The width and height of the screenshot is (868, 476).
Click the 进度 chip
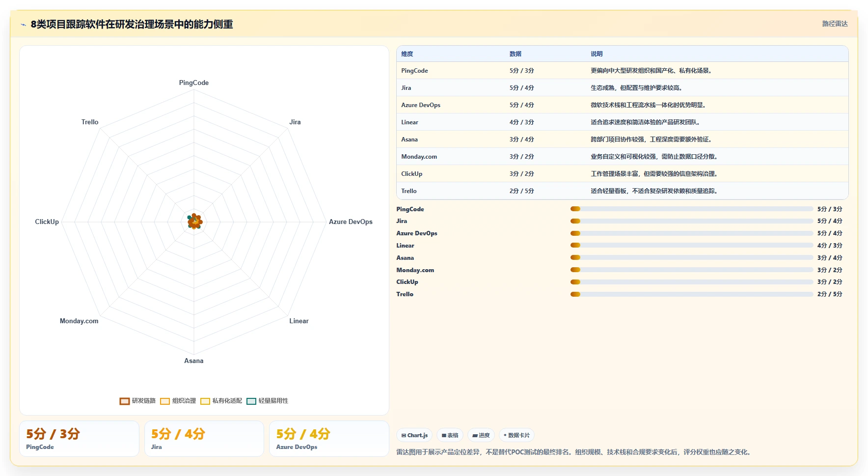click(481, 435)
